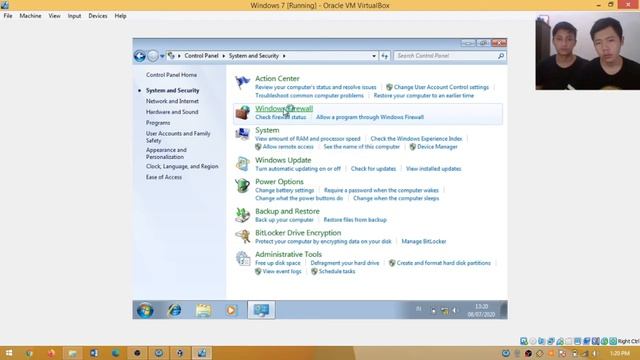Click the Forward arrow in Control Panel

(153, 56)
